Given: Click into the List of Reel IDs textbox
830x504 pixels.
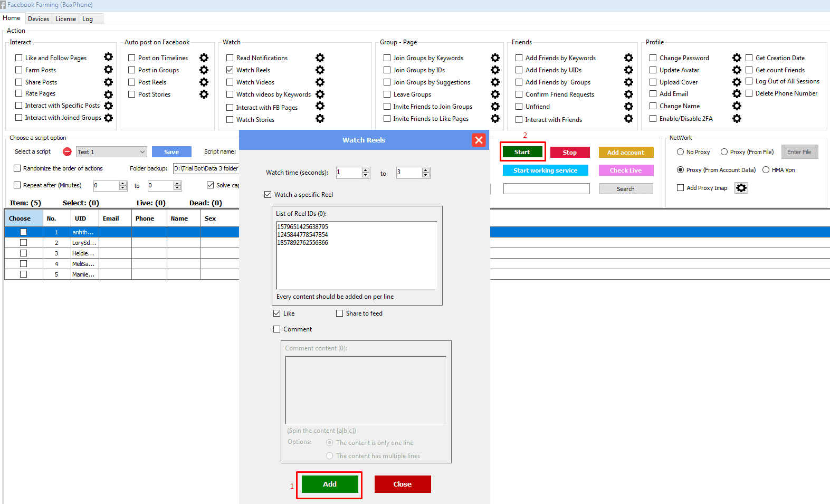Looking at the screenshot, I should point(357,255).
